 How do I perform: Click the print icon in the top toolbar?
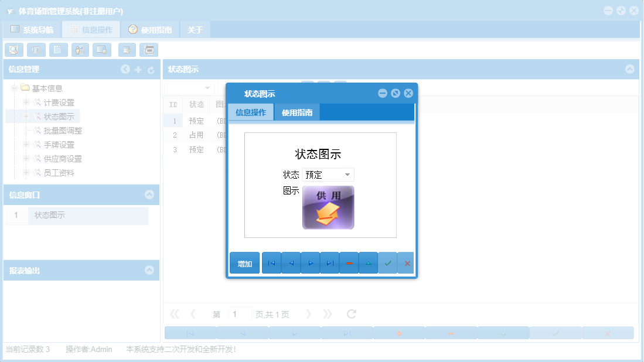coord(149,50)
